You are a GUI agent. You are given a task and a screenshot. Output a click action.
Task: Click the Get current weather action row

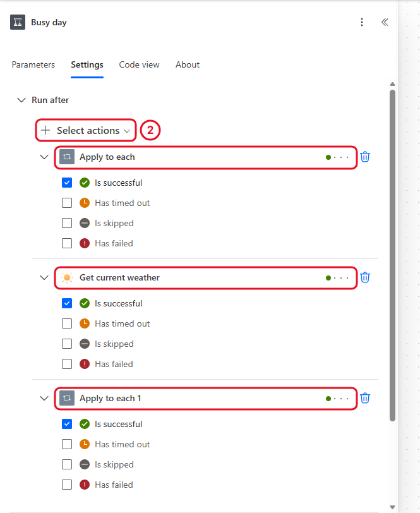coord(206,278)
